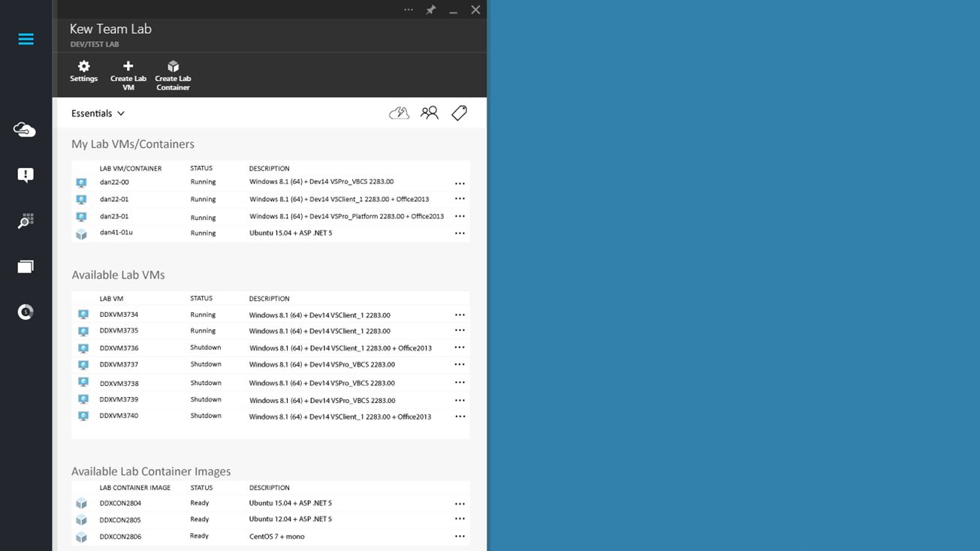Select DDXVM3740 in Available Lab VMs

point(119,415)
